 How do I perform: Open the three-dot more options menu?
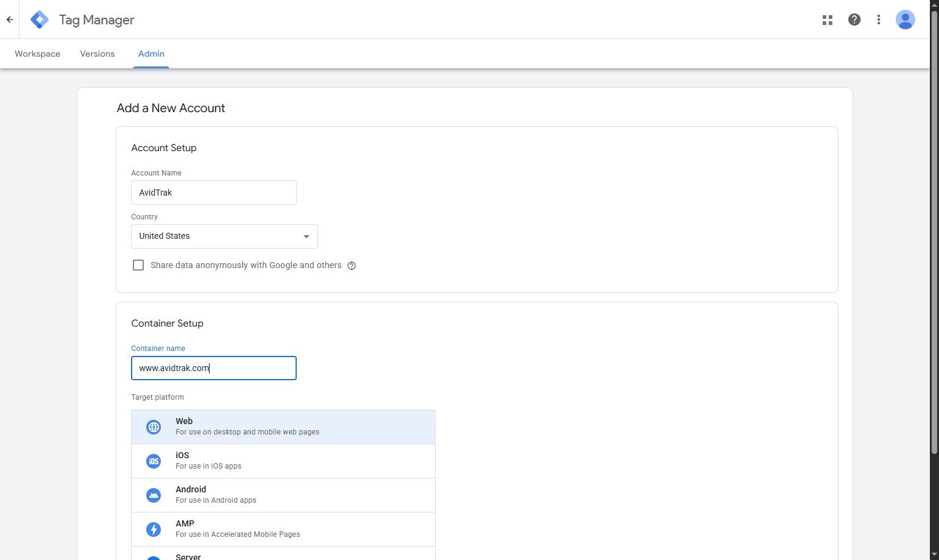tap(878, 19)
